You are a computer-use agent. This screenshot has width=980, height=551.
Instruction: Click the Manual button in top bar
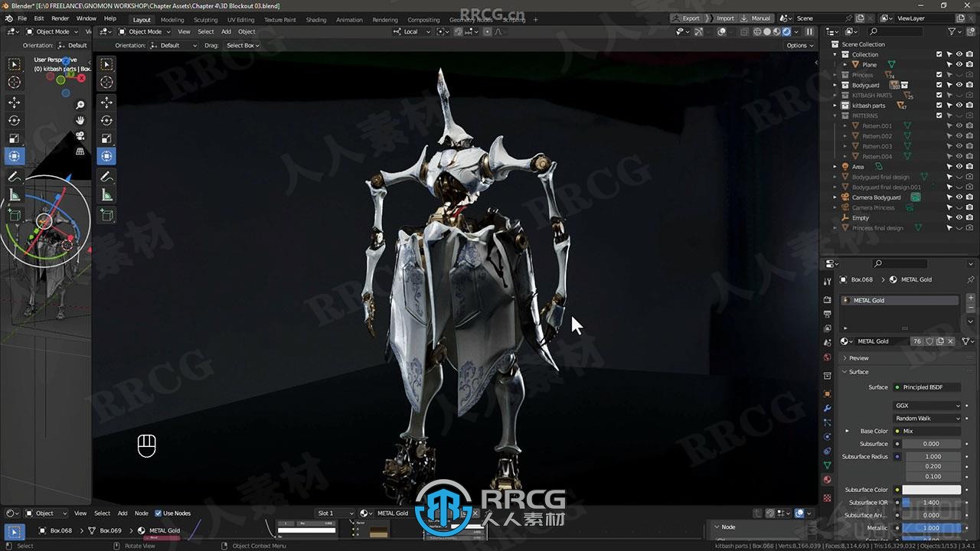tap(756, 18)
